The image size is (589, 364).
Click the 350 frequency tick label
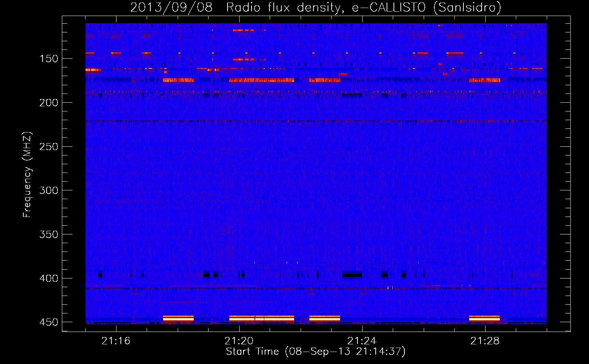(x=48, y=234)
